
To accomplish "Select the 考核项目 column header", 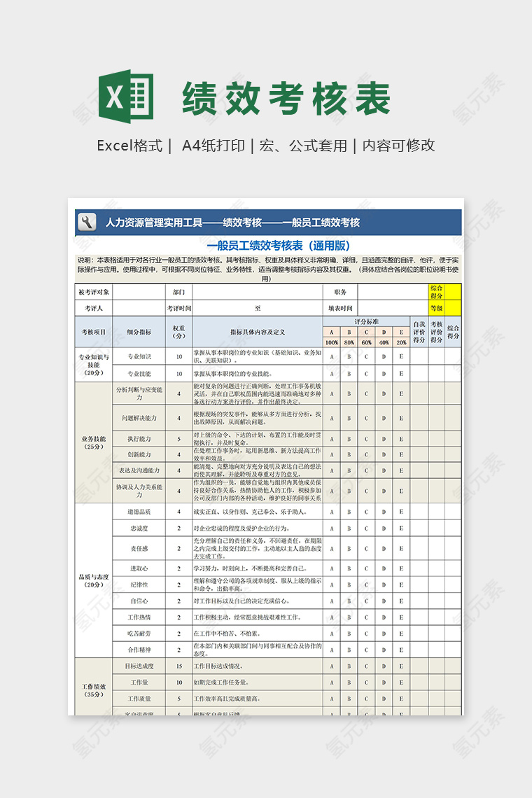I will [x=94, y=332].
